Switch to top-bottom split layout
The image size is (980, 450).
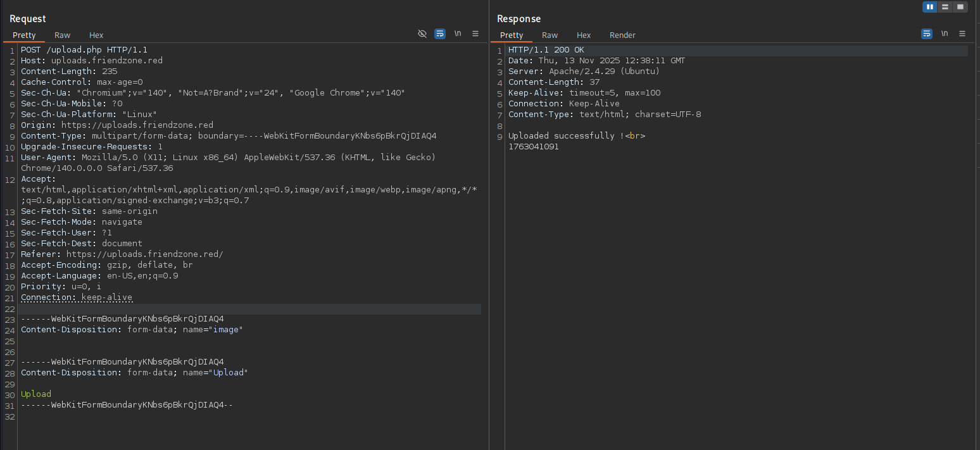[945, 7]
